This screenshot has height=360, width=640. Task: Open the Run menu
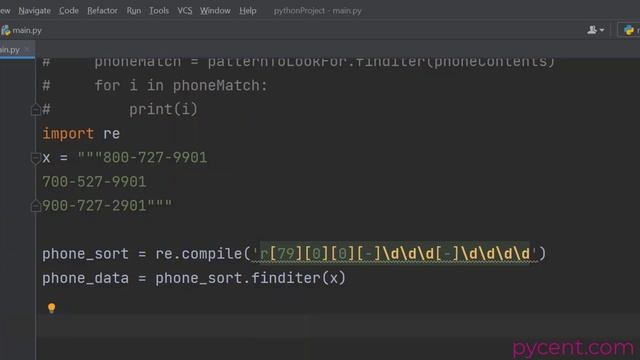click(x=133, y=11)
